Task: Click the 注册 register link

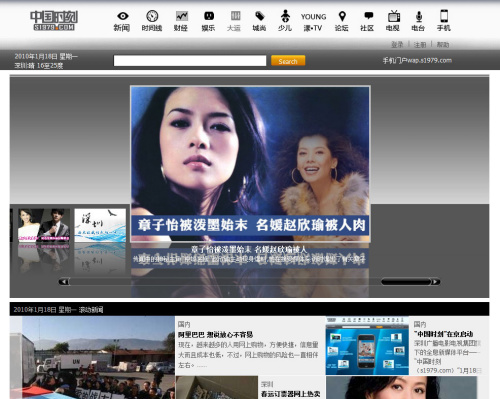Action: (420, 44)
